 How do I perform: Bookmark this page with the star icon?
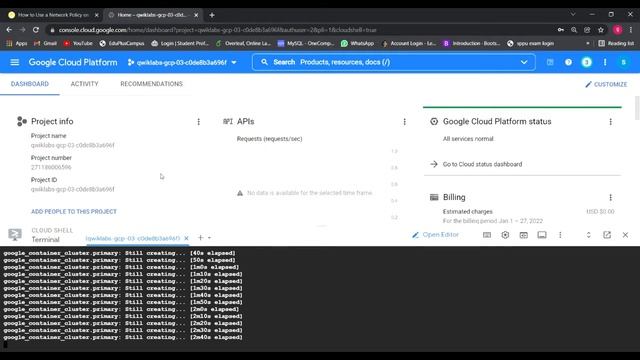[601, 30]
